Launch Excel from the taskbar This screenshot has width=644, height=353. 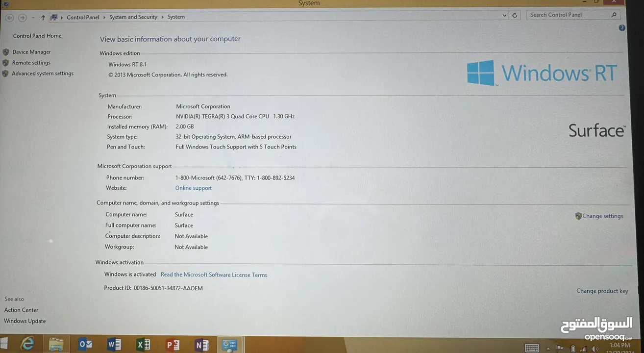[x=143, y=345]
